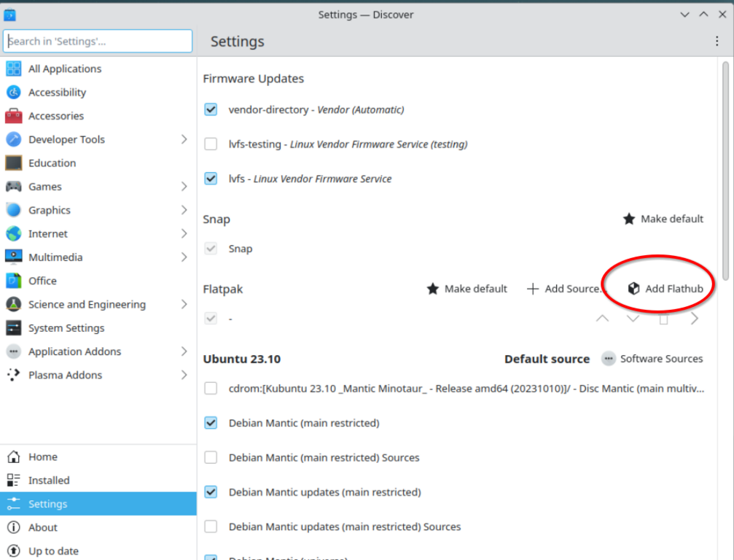Click the Accessories toolbox icon
The width and height of the screenshot is (734, 560).
point(13,116)
